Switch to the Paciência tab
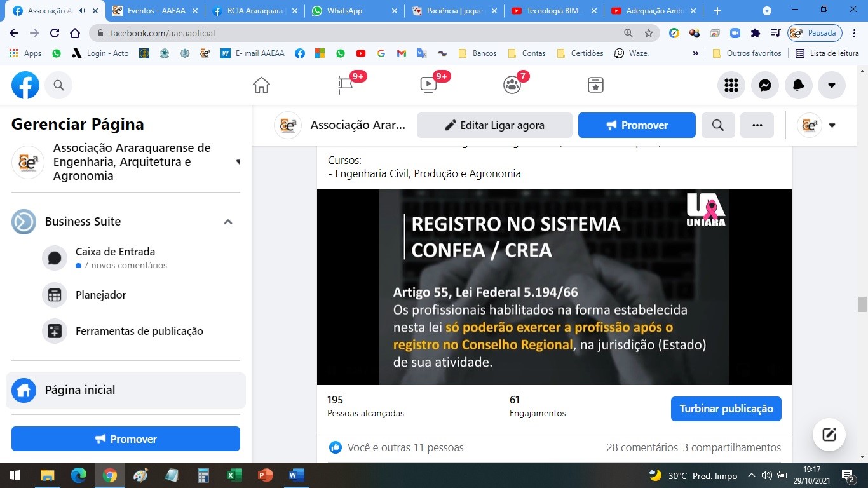This screenshot has width=868, height=488. [x=454, y=11]
